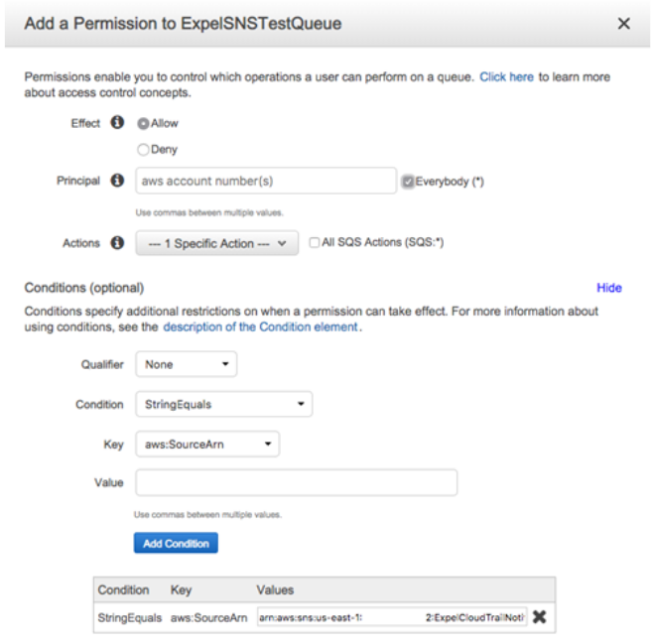Image resolution: width=652 pixels, height=644 pixels.
Task: Open description of the Condition element link
Action: point(260,327)
